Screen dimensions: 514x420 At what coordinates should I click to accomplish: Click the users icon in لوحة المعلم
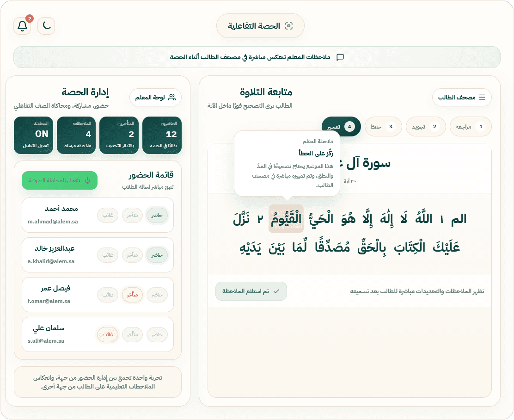pos(172,97)
